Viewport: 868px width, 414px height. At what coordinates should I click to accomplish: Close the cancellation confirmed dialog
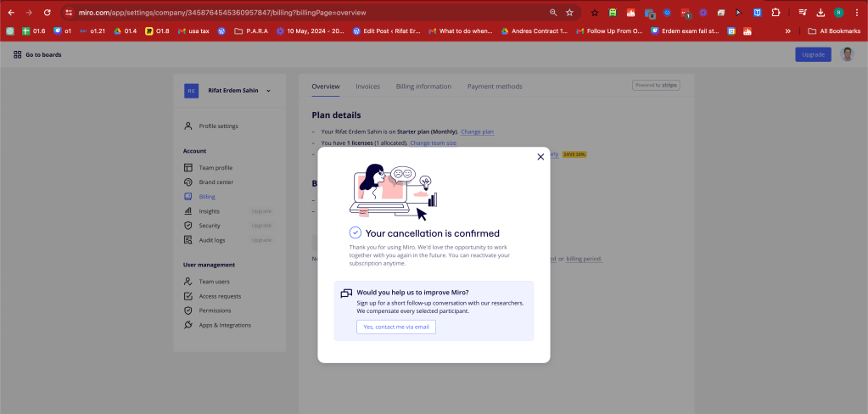pyautogui.click(x=540, y=157)
